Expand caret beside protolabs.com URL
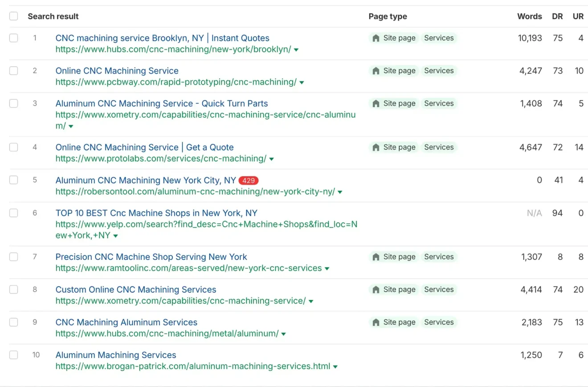The height and width of the screenshot is (387, 588). 272,159
